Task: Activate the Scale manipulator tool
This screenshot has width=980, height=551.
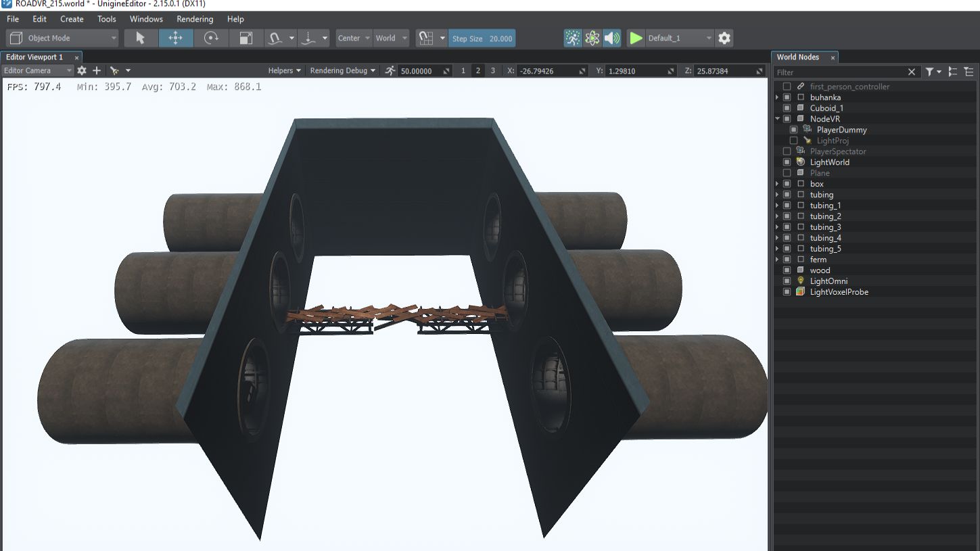Action: pyautogui.click(x=246, y=38)
